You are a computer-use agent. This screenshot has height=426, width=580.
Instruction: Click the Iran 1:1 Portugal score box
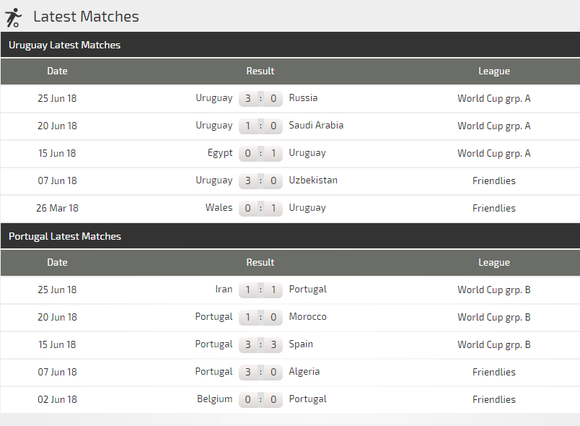coord(261,290)
